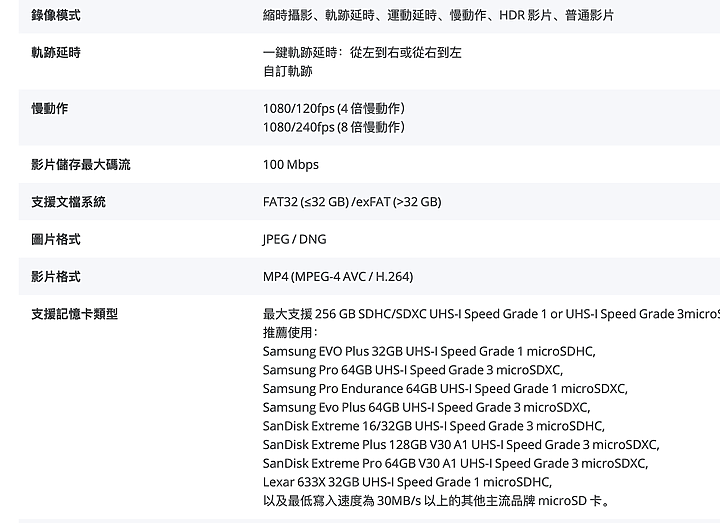Select the MP4 (MPEG-4 AVC / H.264) value

(338, 276)
